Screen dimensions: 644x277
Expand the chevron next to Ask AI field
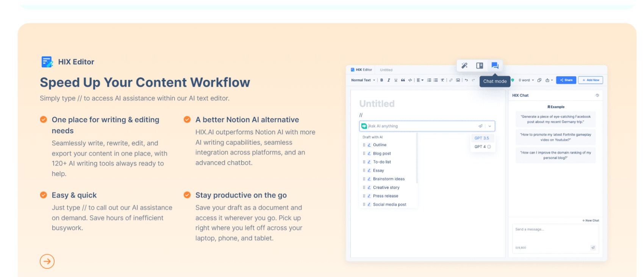(x=490, y=126)
